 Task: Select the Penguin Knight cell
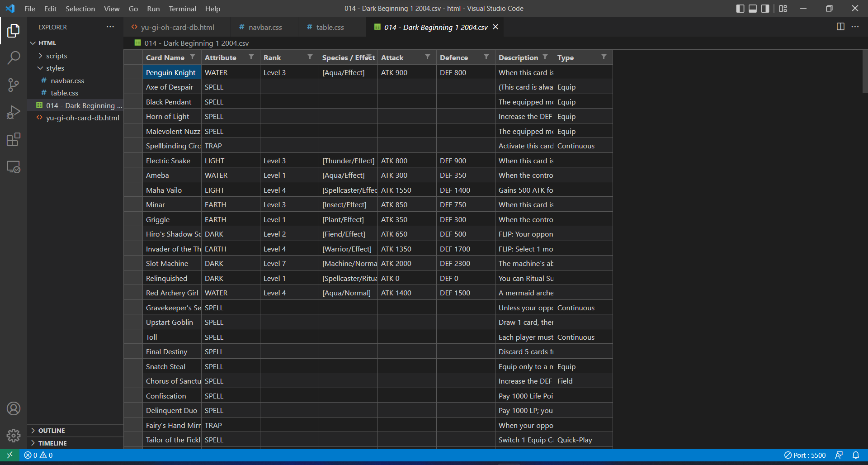pos(172,72)
